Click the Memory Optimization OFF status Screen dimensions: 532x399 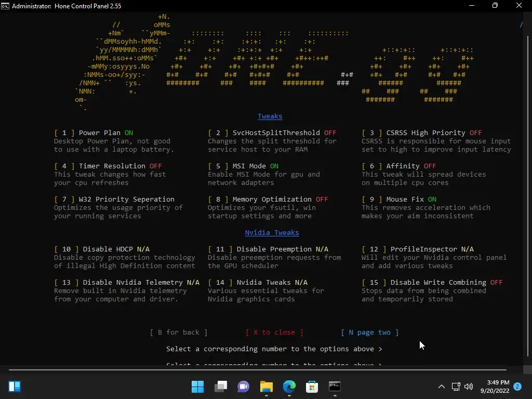(322, 199)
